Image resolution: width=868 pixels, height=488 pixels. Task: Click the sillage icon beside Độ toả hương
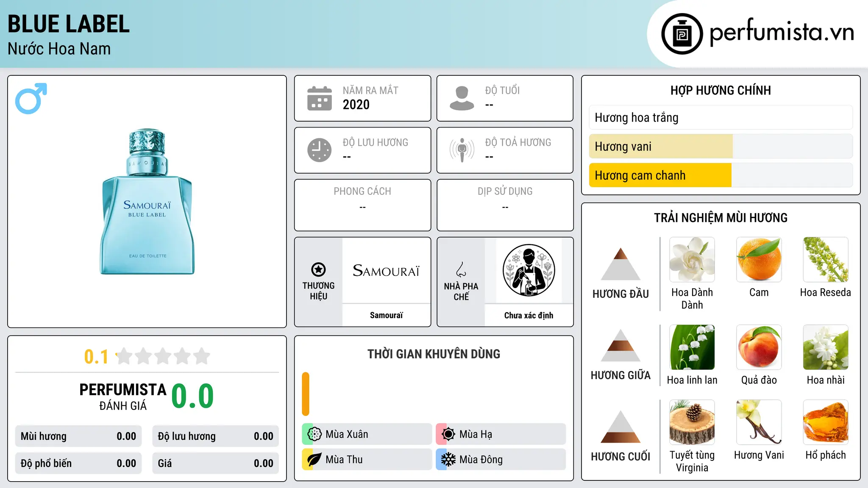(462, 150)
